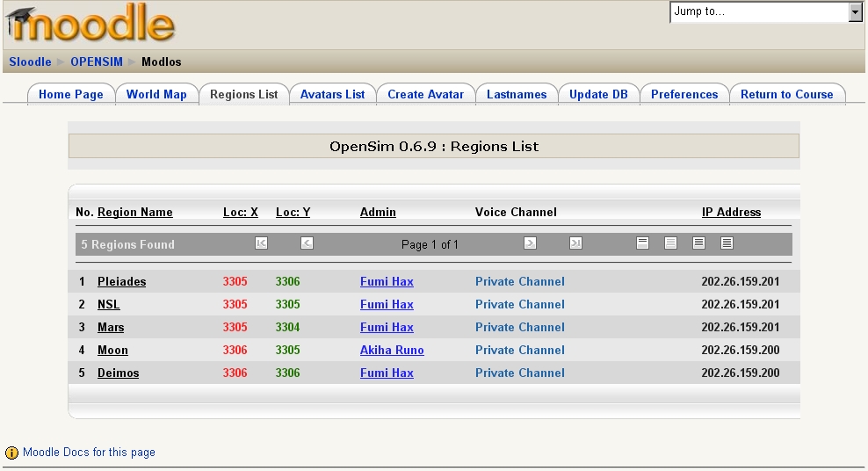Click the first page navigation icon

[x=261, y=243]
